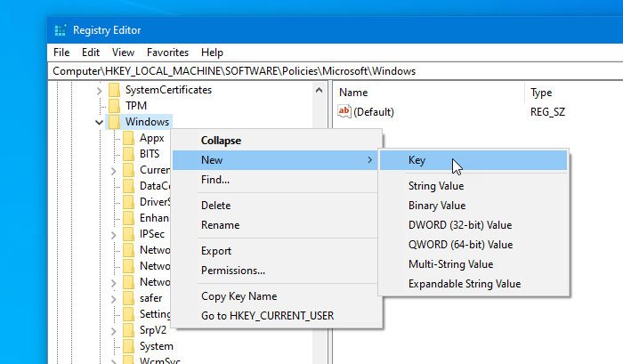Click the safer folder icon
Screen dimensions: 623x364
pos(128,298)
